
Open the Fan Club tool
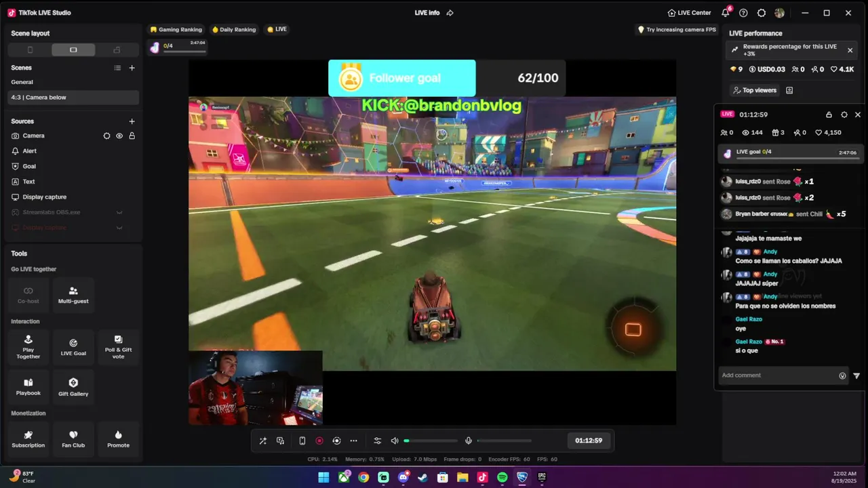click(x=73, y=439)
